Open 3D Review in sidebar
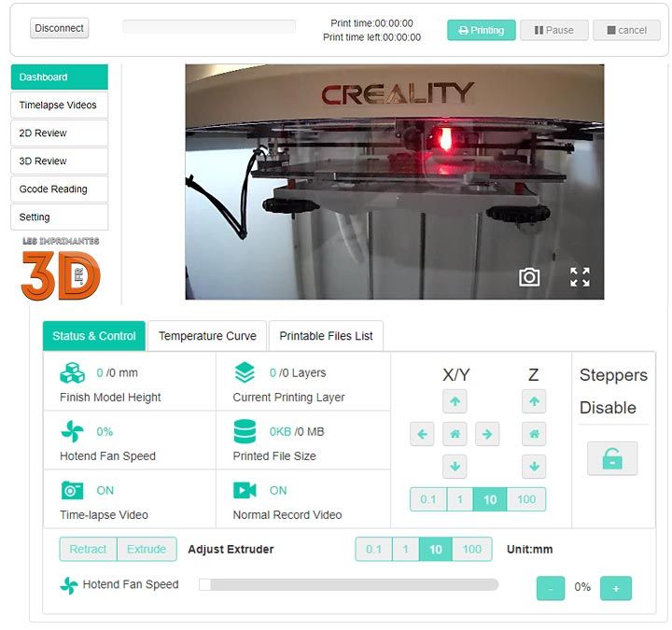This screenshot has width=672, height=630. [x=59, y=161]
